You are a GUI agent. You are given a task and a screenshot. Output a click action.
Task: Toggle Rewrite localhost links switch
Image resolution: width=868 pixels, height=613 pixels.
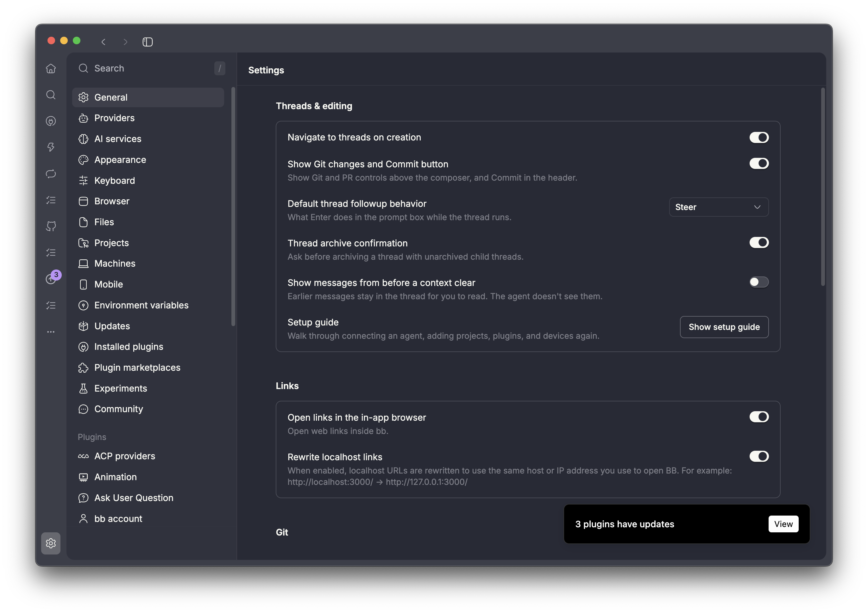point(759,456)
